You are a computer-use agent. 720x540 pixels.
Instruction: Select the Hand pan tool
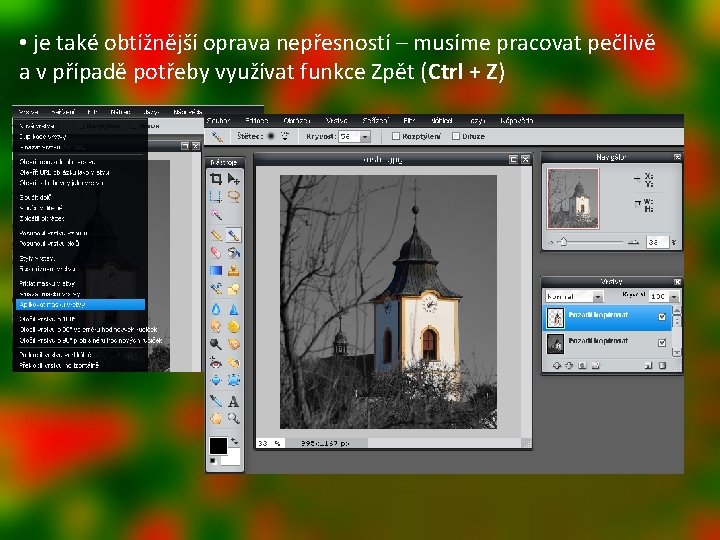coord(216,418)
